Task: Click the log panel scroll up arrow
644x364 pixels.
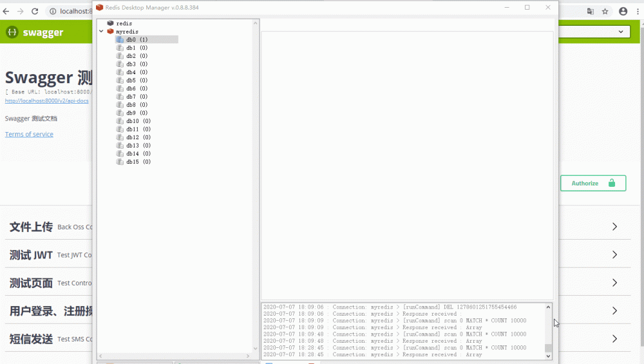Action: 548,307
